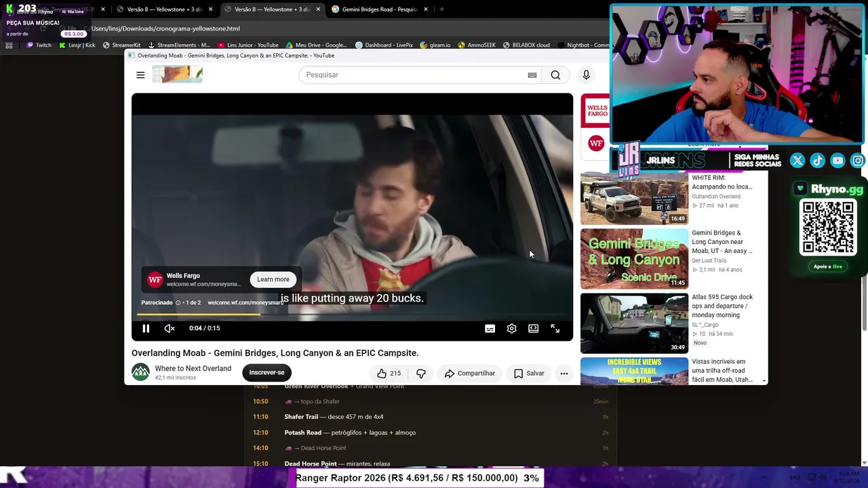
Task: Save the video with Salvar
Action: (529, 373)
